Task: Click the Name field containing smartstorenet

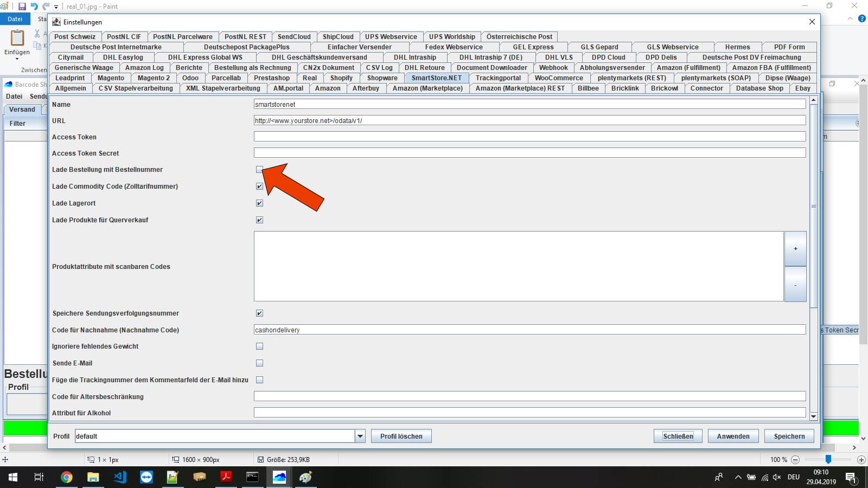Action: (x=529, y=104)
